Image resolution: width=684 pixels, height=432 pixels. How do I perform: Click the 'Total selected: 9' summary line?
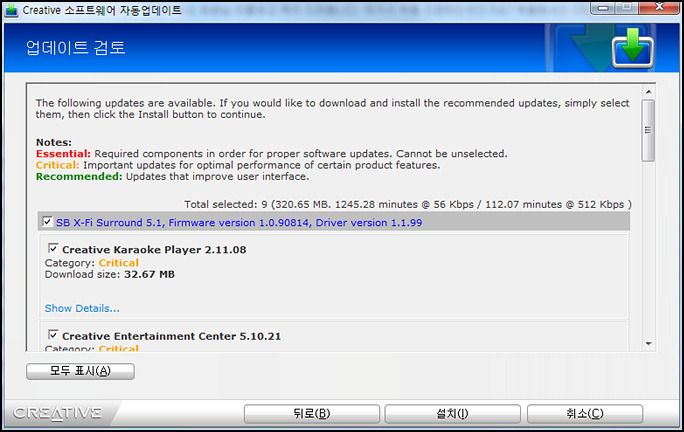(407, 204)
